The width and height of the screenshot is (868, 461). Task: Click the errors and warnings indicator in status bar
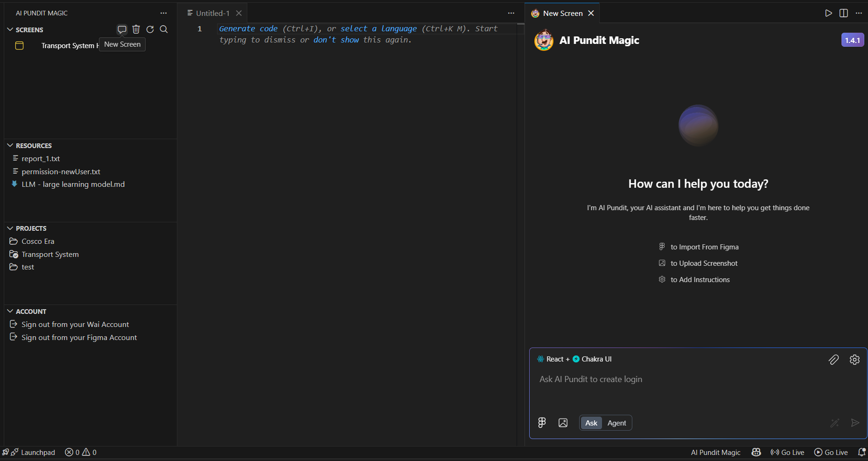[x=81, y=452]
